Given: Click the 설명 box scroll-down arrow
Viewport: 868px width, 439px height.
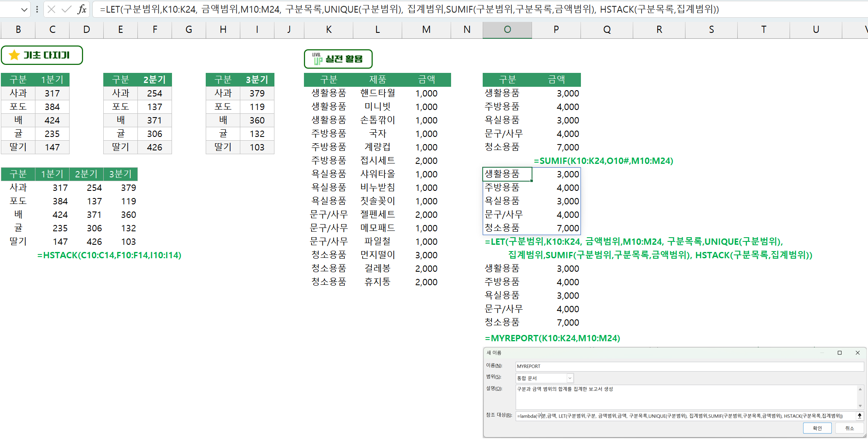Looking at the screenshot, I should (x=860, y=406).
